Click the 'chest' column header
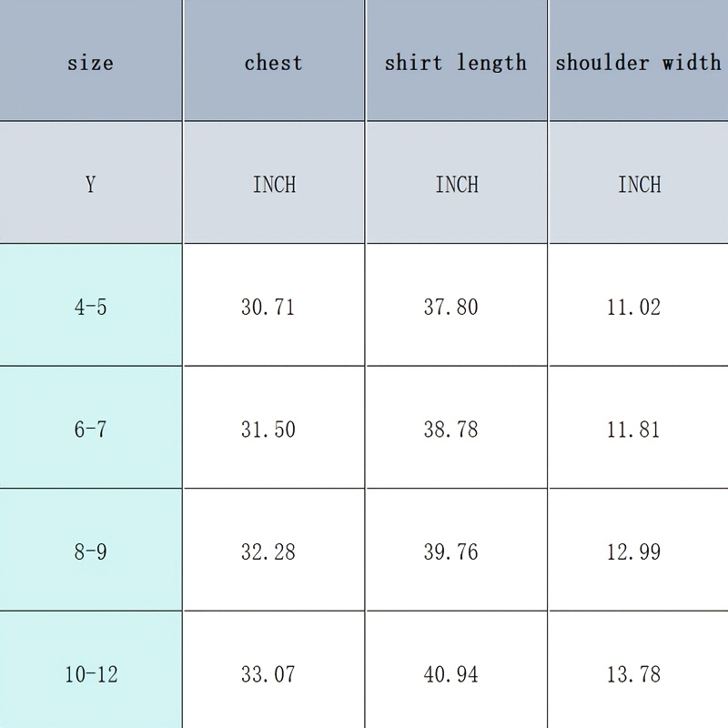 tap(274, 60)
